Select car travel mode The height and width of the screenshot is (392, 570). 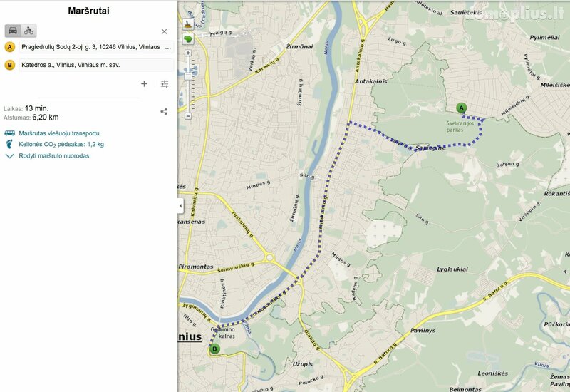click(x=13, y=31)
